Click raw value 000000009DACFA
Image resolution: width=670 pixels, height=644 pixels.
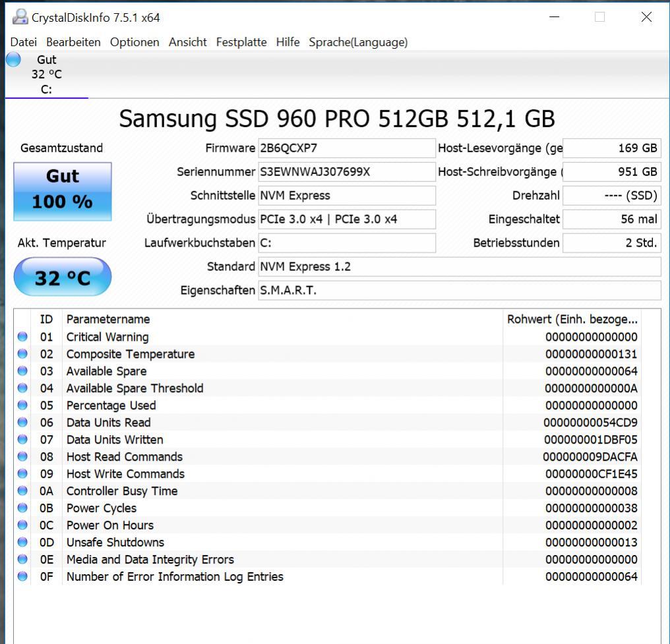pyautogui.click(x=590, y=457)
